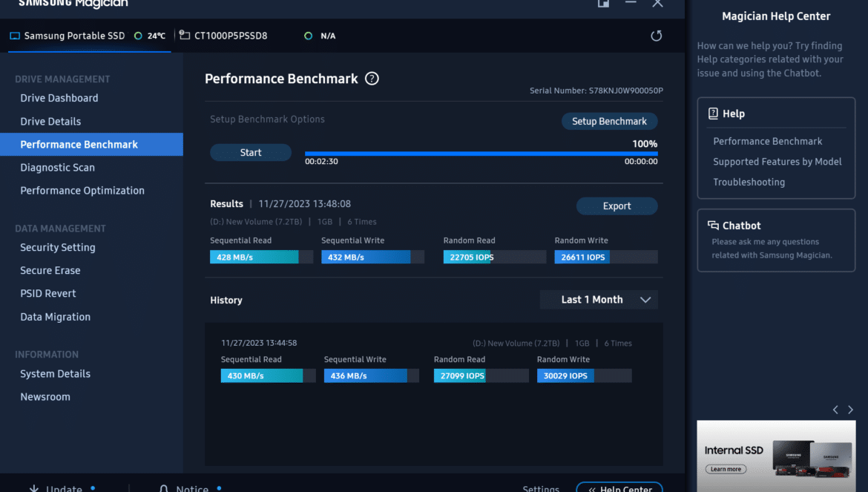Show next Help Center banner
This screenshot has height=492, width=868.
tap(851, 410)
